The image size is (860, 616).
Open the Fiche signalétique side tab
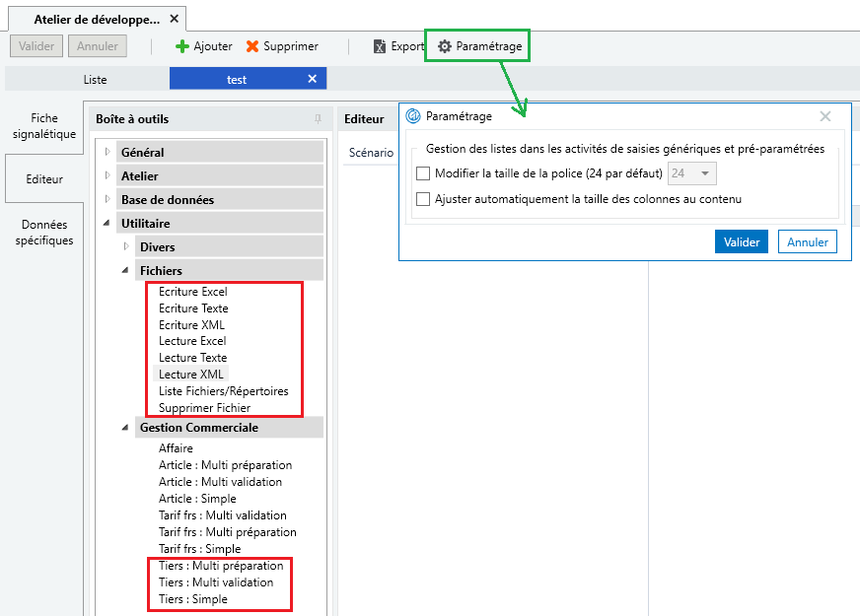click(x=44, y=126)
